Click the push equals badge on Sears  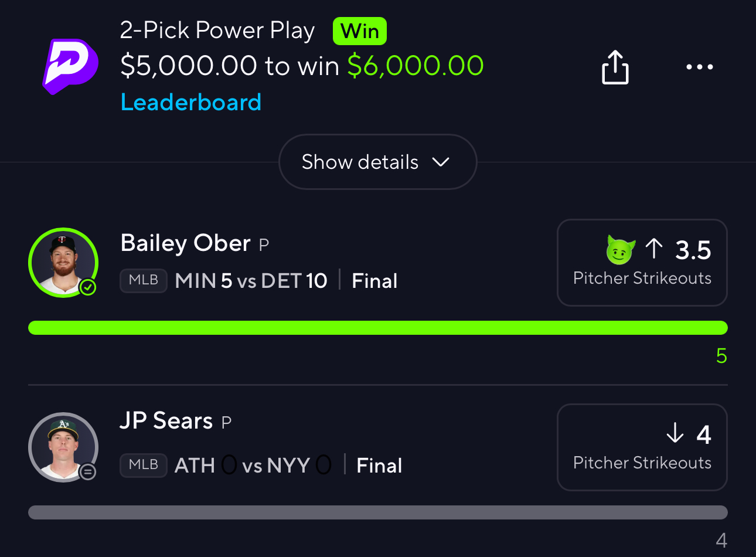click(x=88, y=472)
